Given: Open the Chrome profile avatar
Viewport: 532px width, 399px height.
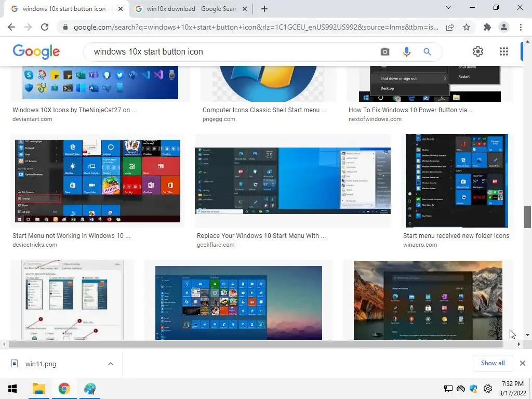Looking at the screenshot, I should 504,27.
